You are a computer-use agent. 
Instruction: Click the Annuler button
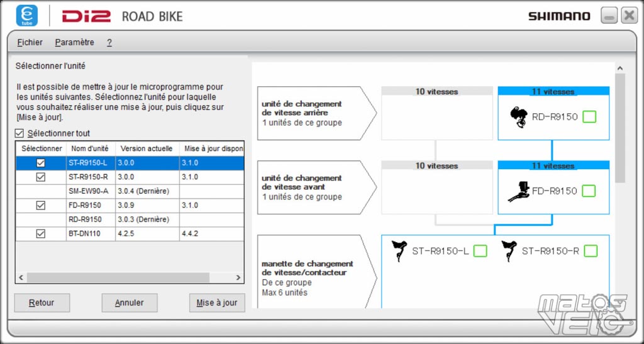[x=130, y=303]
